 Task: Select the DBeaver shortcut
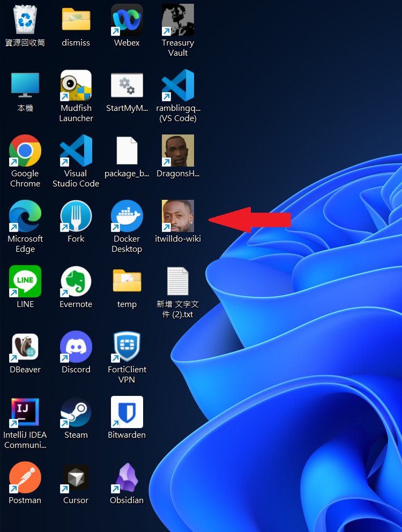click(x=25, y=347)
